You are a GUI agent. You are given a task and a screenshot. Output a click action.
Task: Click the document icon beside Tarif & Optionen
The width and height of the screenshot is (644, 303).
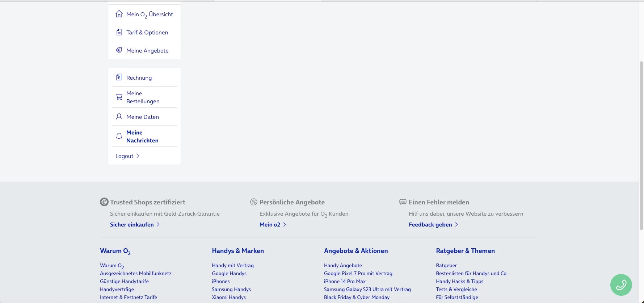coord(119,32)
